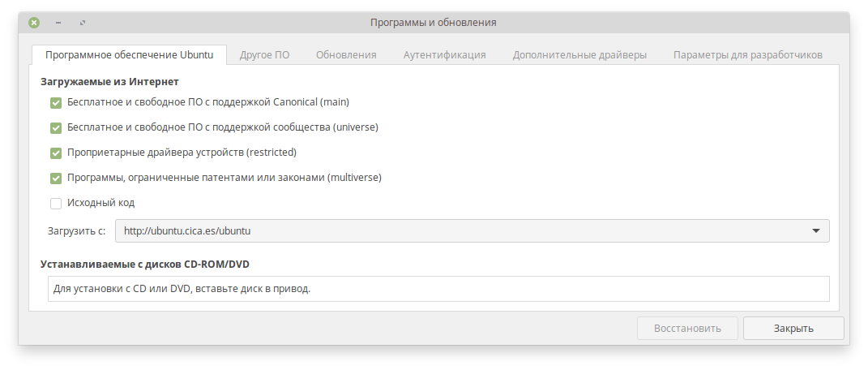Enable the Исходный код checkbox

tap(56, 204)
